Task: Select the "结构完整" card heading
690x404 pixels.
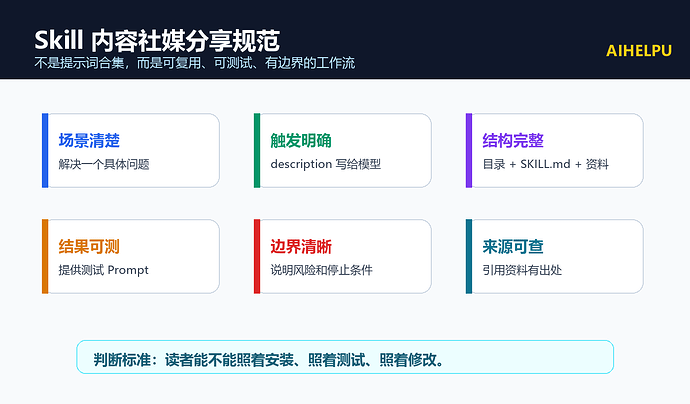Action: coord(513,141)
